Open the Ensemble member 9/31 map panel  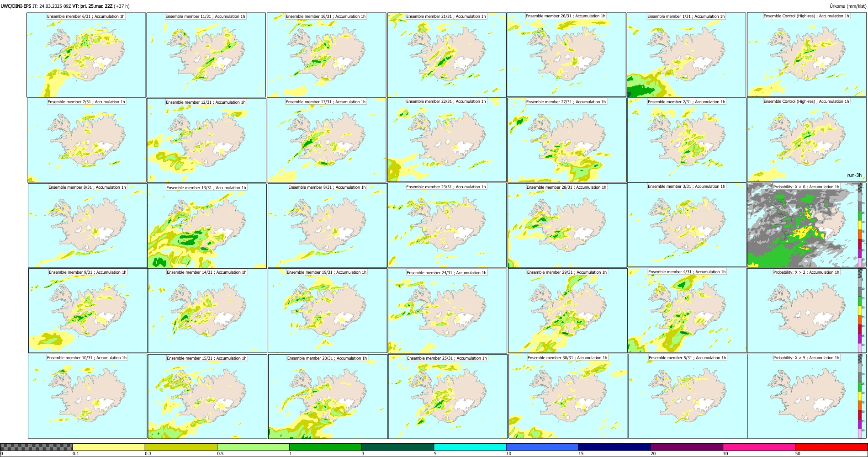click(x=88, y=310)
